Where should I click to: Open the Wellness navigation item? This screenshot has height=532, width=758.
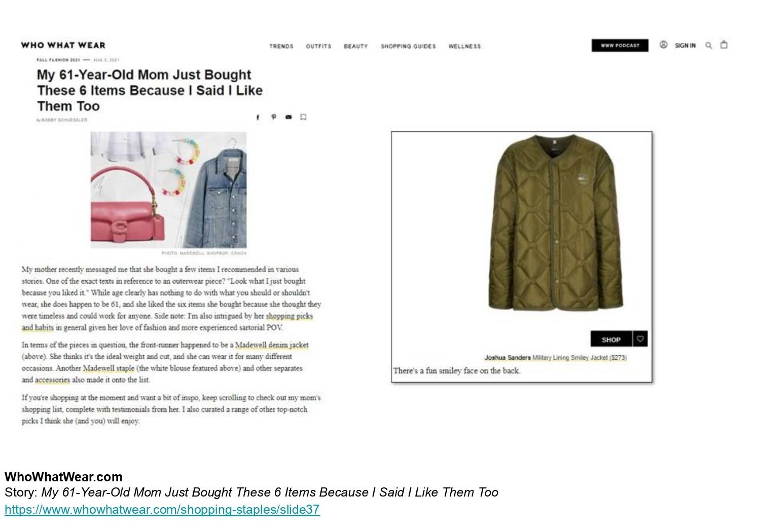pyautogui.click(x=464, y=46)
